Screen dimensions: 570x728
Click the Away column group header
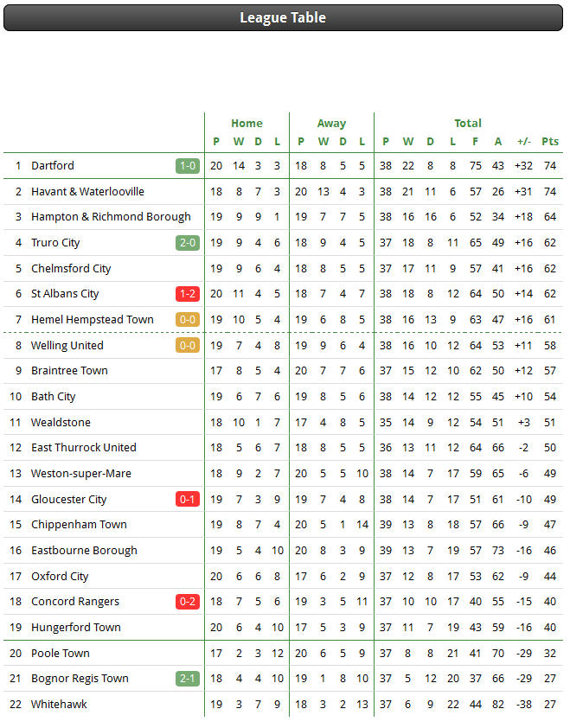(x=331, y=124)
